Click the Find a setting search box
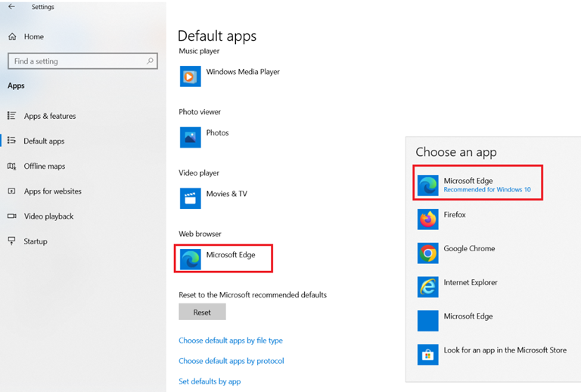The image size is (581, 392). [82, 61]
